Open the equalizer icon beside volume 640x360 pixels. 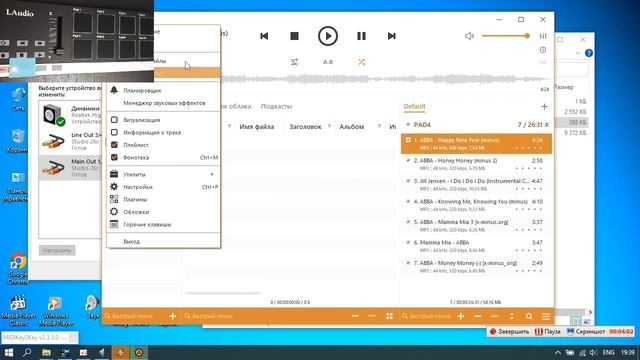[543, 36]
